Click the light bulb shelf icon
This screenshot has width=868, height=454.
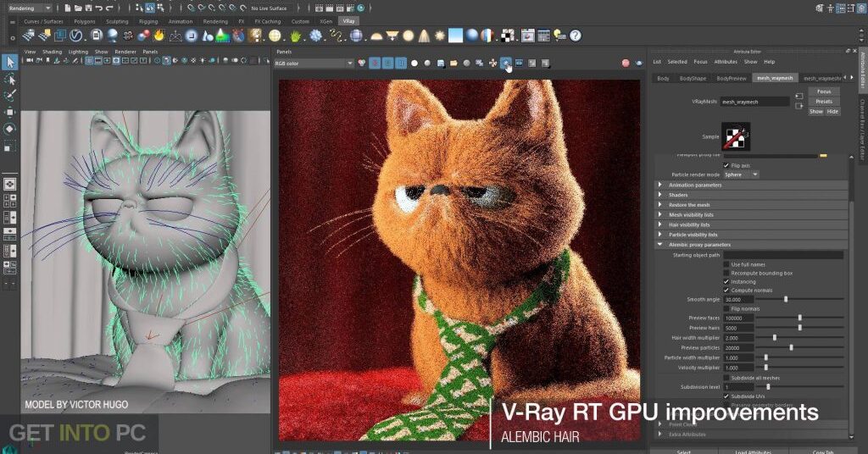pyautogui.click(x=559, y=36)
